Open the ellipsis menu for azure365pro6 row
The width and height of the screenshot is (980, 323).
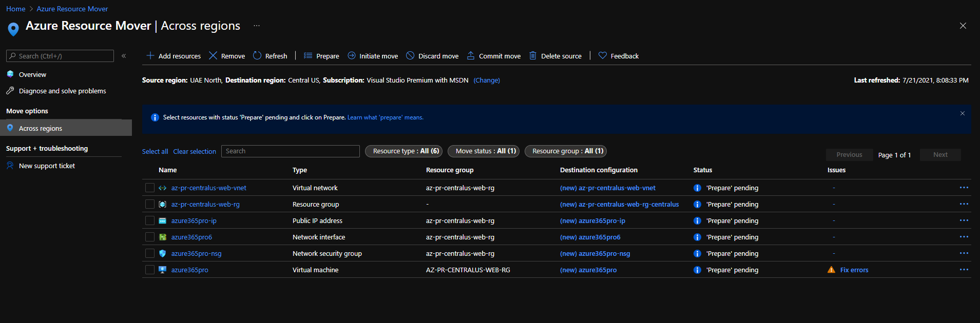click(964, 237)
